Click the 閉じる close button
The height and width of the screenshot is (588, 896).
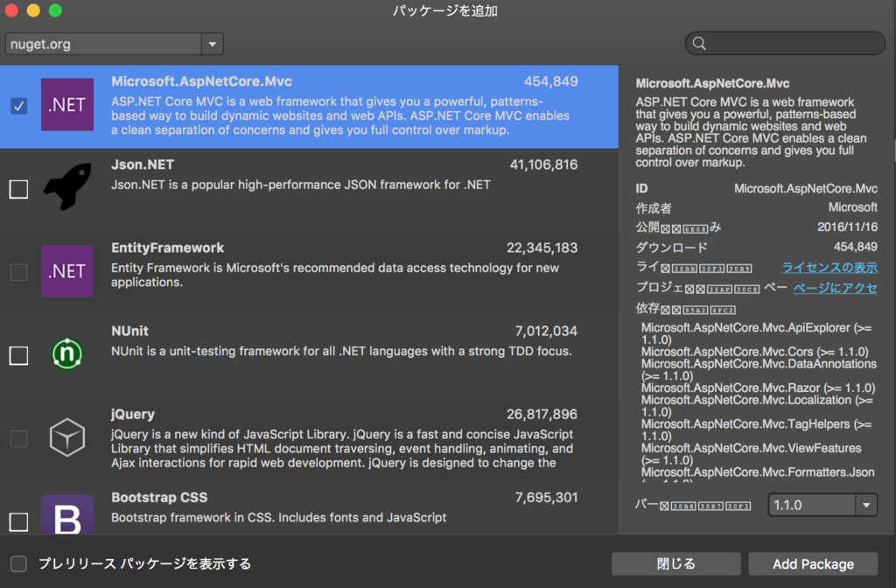tap(676, 564)
